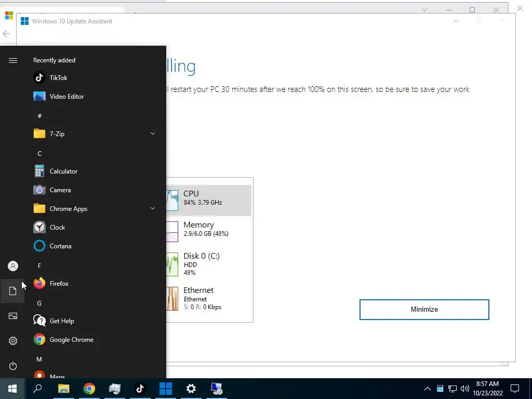Viewport: 532px width, 399px height.
Task: Expand the Chrome Apps folder chevron
Action: (x=153, y=208)
